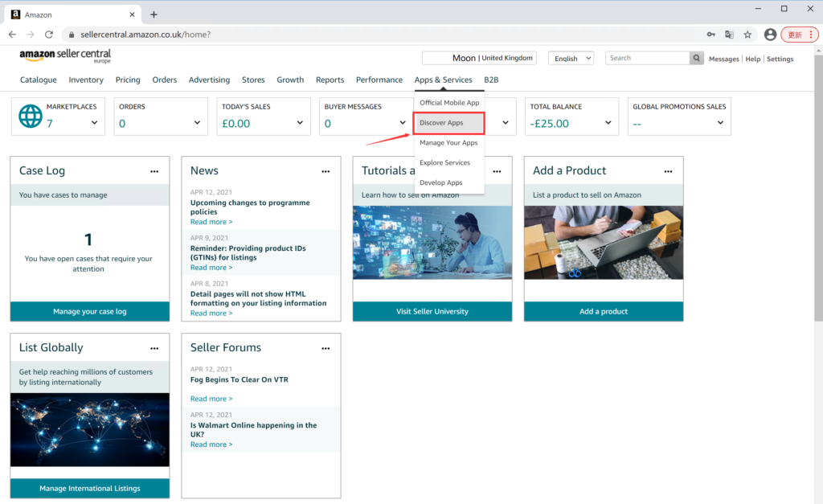The image size is (823, 504).
Task: Expand Global Promotions Sales dropdown
Action: [720, 123]
